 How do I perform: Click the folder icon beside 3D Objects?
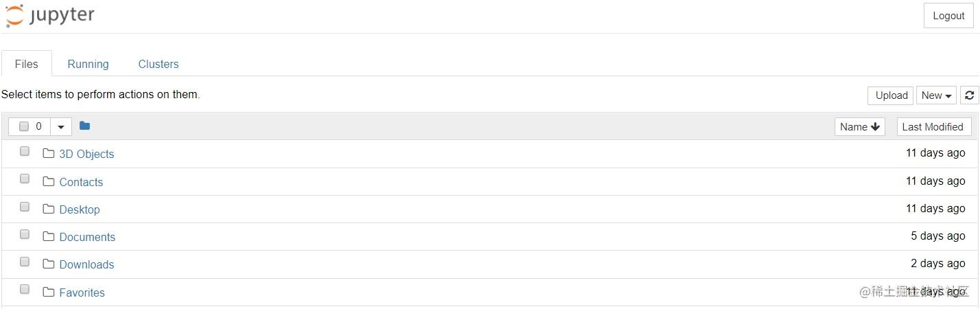tap(48, 153)
